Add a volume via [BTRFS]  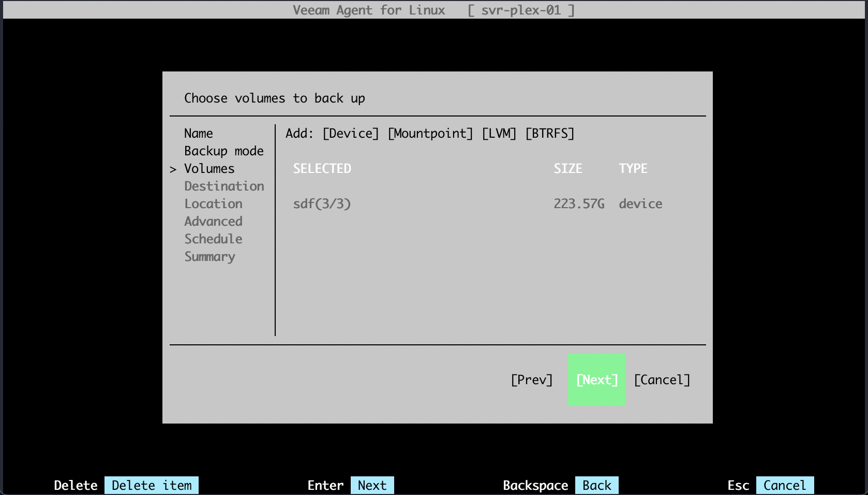550,134
